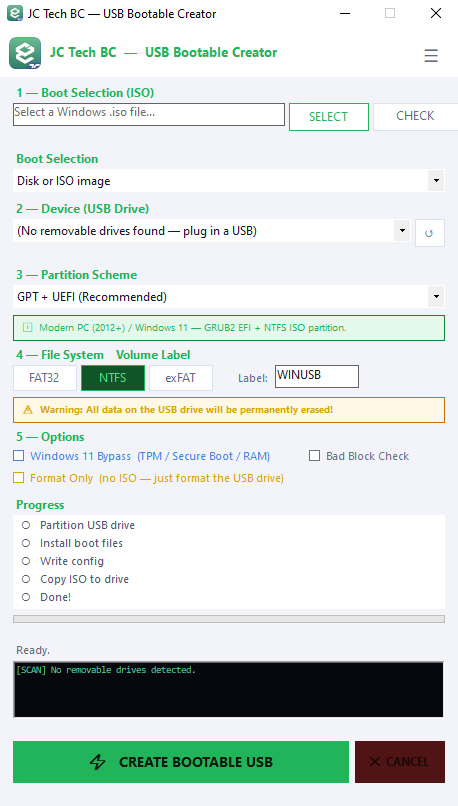Expand the Partition Scheme dropdown
Image resolution: width=458 pixels, height=806 pixels.
click(x=229, y=297)
